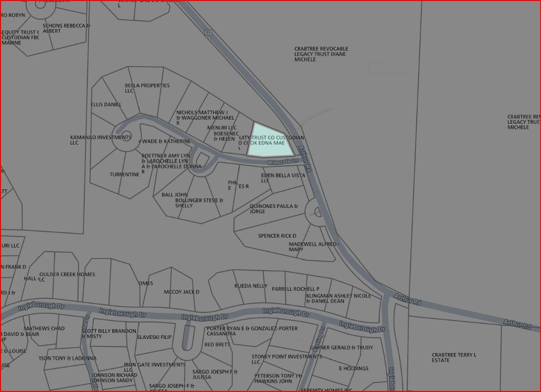The height and width of the screenshot is (392, 541).
Task: Click the PORTER RYAN E & GONZALEZ-PORTER label
Action: [x=252, y=331]
